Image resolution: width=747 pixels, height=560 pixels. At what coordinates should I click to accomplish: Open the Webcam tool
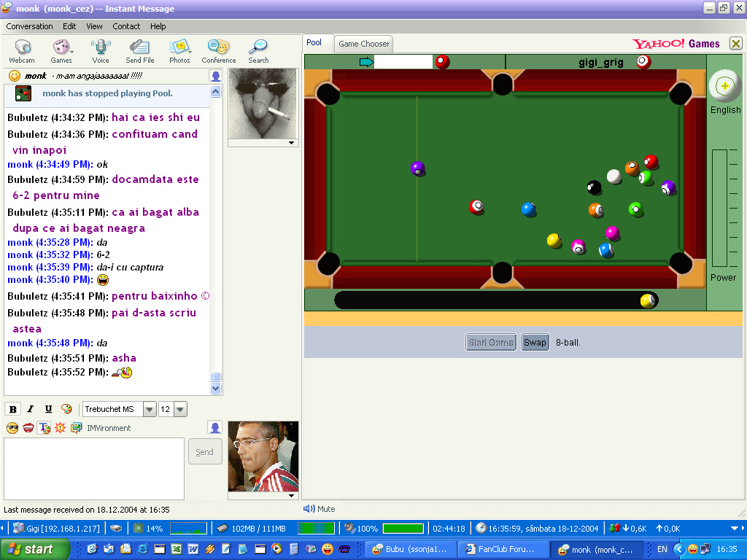pos(21,51)
